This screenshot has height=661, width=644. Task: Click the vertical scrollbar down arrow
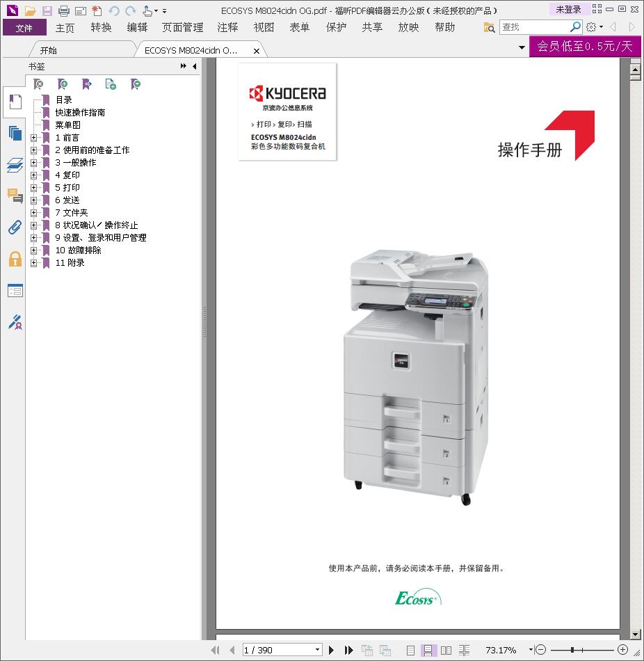tap(636, 634)
